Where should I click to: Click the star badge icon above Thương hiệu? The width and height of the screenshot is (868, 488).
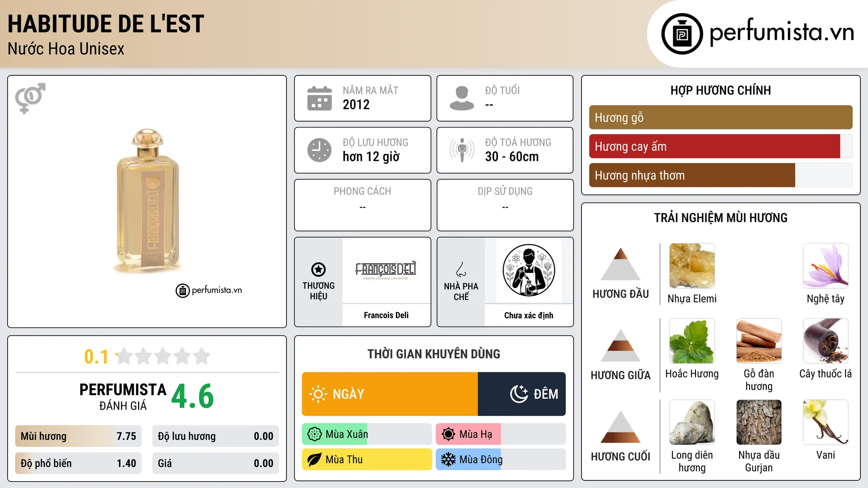click(318, 269)
